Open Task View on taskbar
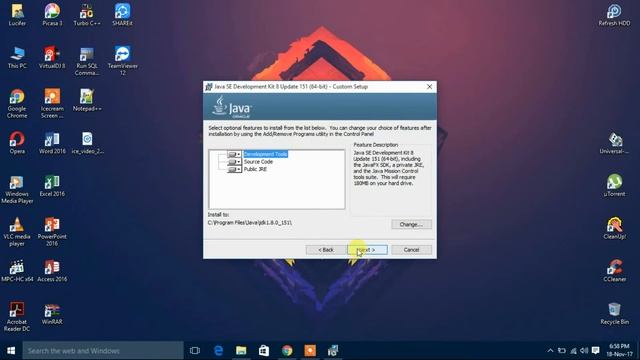The height and width of the screenshot is (360, 640). pos(195,351)
